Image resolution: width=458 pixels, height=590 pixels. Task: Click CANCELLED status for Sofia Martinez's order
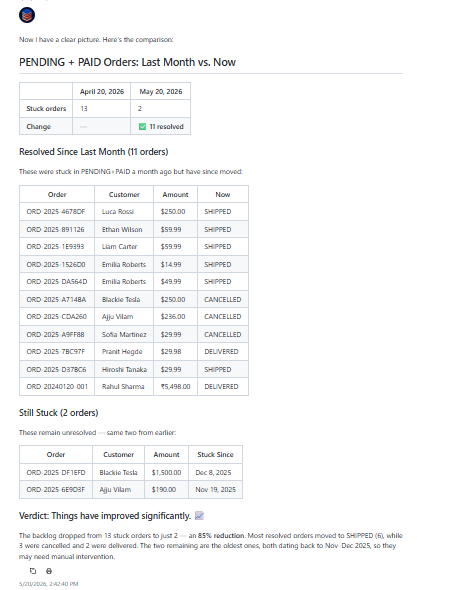tap(223, 334)
